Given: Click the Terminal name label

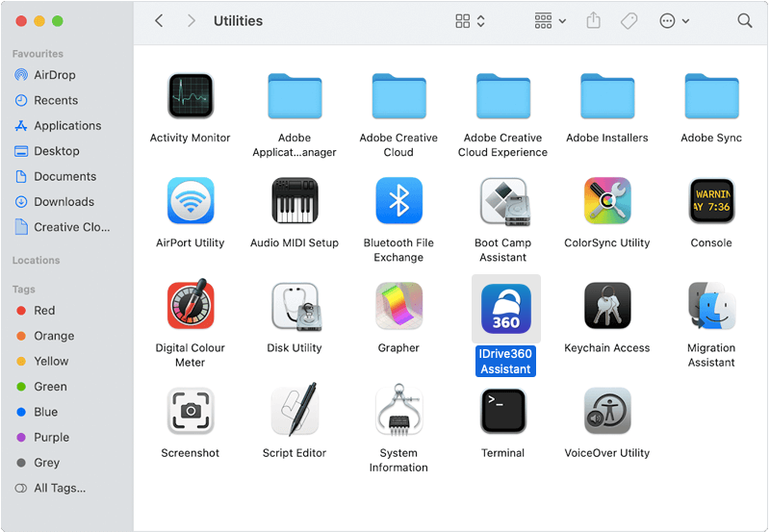Looking at the screenshot, I should 502,453.
